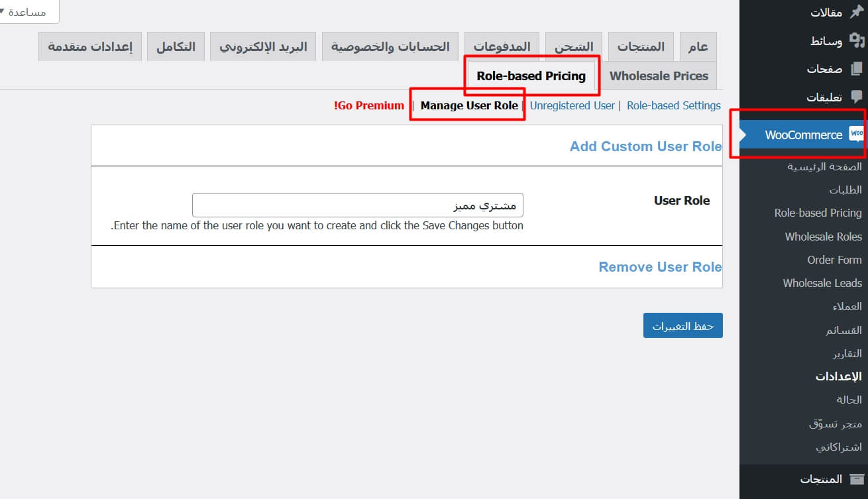Click حفظ التغييرات save button
The height and width of the screenshot is (499, 868).
pos(683,326)
